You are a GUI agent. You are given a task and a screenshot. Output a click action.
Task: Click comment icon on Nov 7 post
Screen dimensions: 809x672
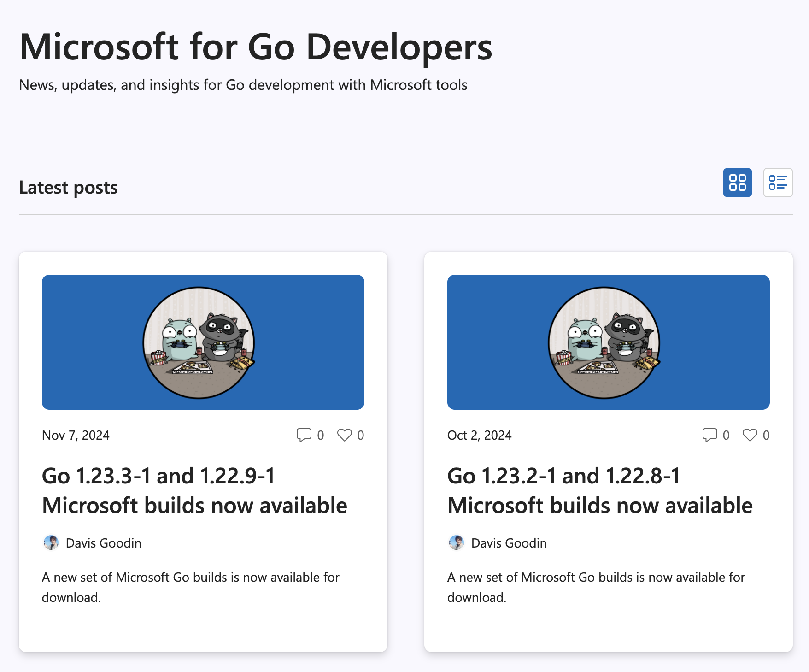(304, 435)
